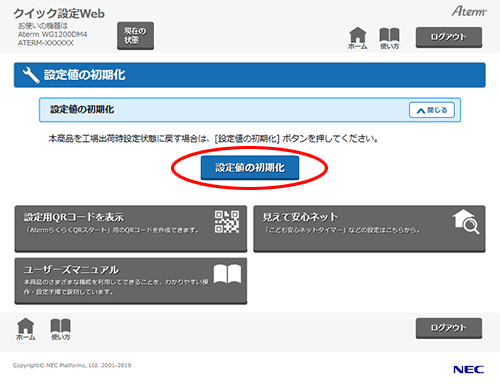Viewport: 500px width, 385px height.
Task: Click the Aterm logo in the top corner
Action: point(469,11)
